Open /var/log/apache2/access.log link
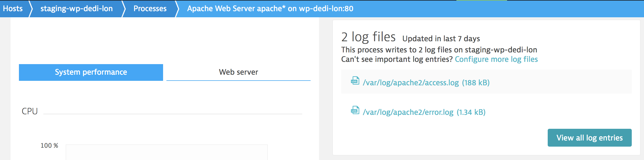 point(411,83)
